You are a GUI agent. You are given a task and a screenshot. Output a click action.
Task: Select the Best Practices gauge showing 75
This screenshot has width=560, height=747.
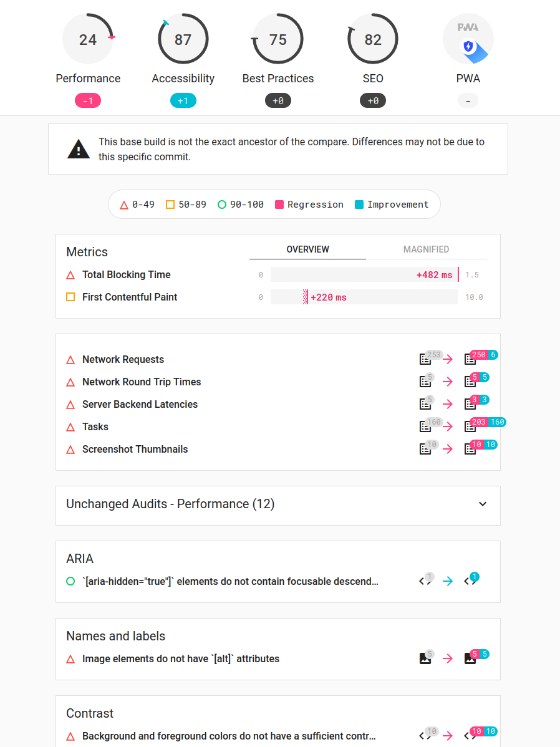pyautogui.click(x=278, y=39)
